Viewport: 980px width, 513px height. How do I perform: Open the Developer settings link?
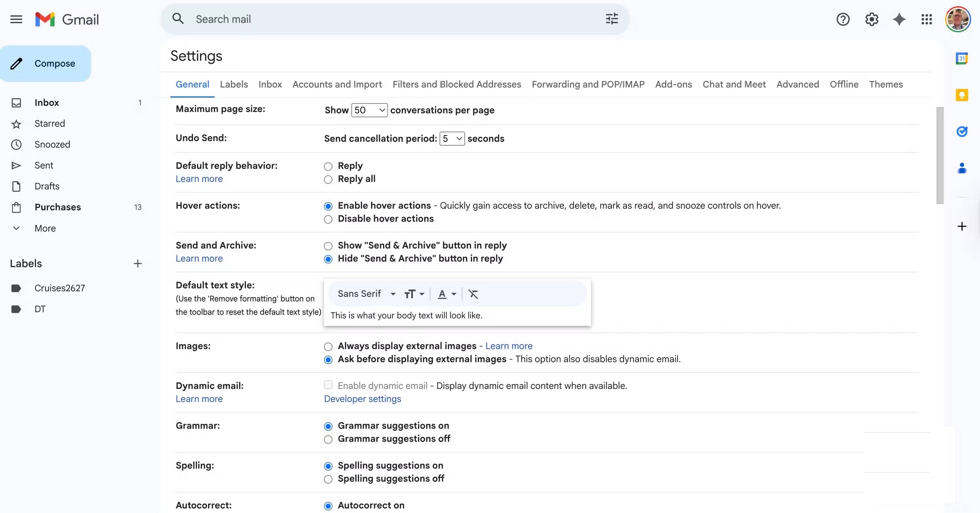click(x=362, y=398)
